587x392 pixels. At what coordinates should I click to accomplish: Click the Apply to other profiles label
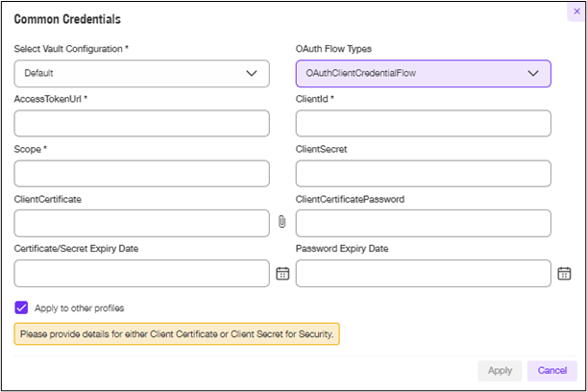(x=80, y=308)
